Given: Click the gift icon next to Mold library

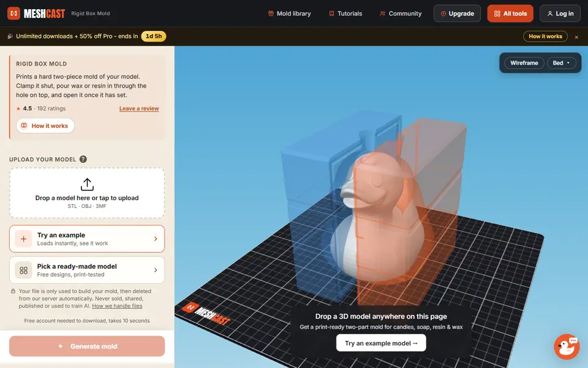Looking at the screenshot, I should (271, 13).
